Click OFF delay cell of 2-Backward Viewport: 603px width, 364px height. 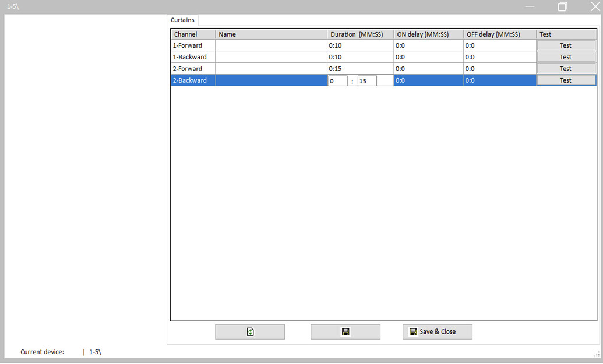pyautogui.click(x=500, y=80)
